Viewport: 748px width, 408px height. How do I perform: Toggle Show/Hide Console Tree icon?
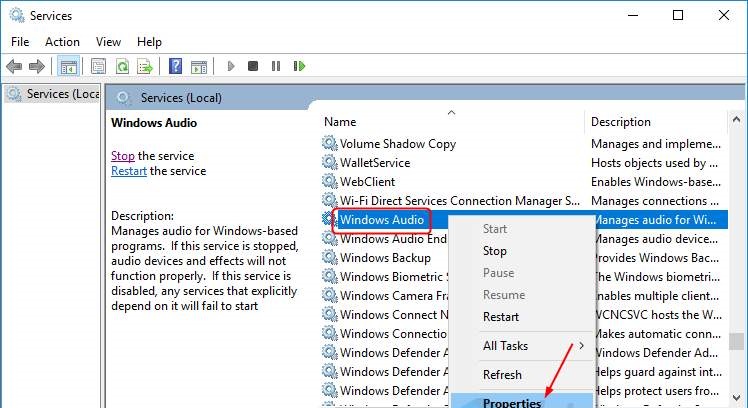pyautogui.click(x=68, y=66)
